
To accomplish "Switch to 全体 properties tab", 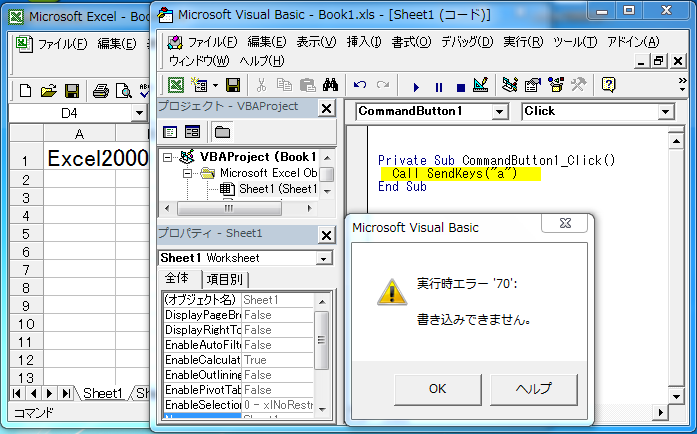I will (177, 279).
